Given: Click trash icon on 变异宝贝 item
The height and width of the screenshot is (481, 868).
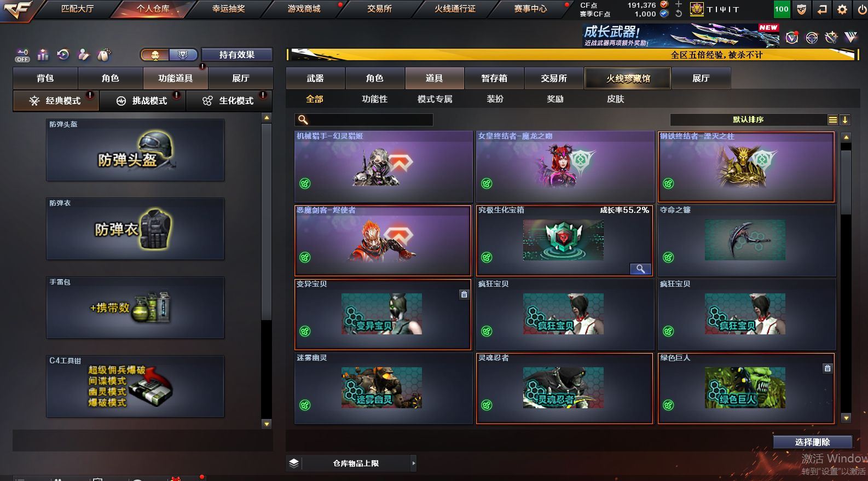Looking at the screenshot, I should click(464, 294).
